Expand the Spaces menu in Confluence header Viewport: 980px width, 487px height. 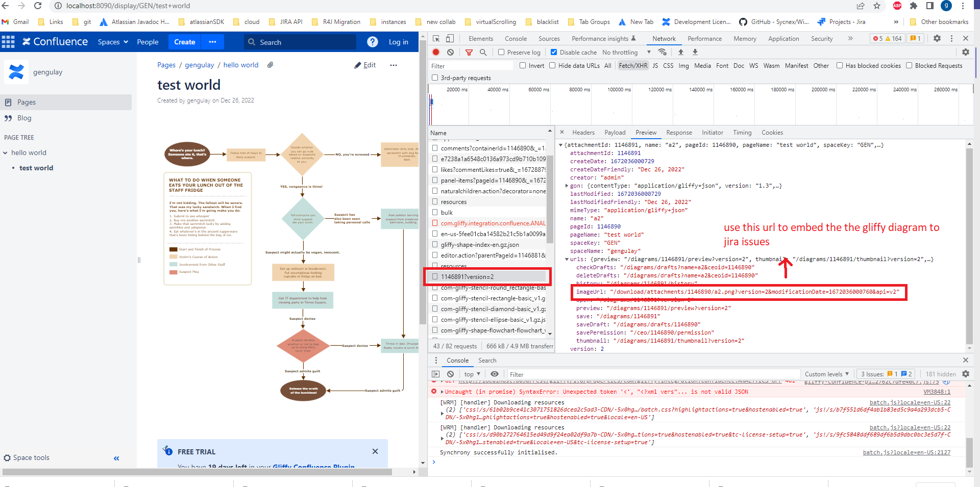pos(113,42)
